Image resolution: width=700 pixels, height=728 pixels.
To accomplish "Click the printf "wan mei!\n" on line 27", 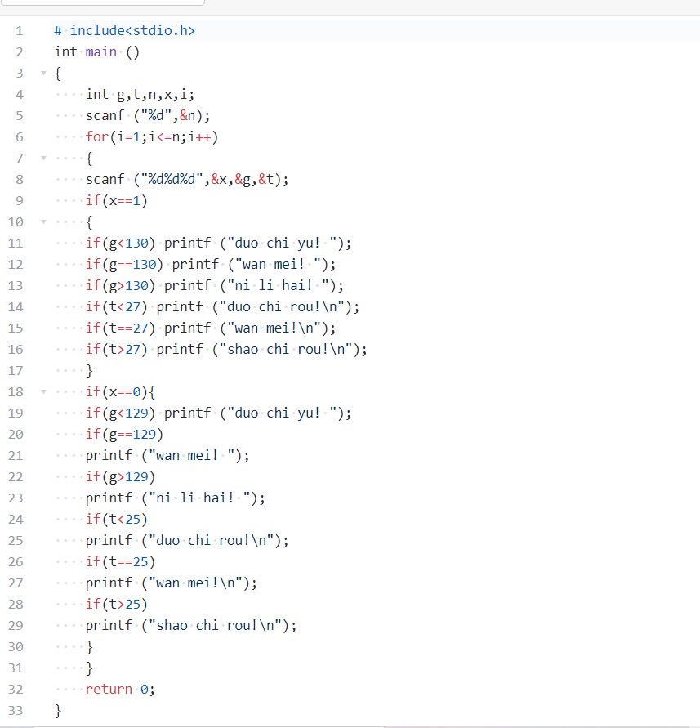I will coord(171,583).
